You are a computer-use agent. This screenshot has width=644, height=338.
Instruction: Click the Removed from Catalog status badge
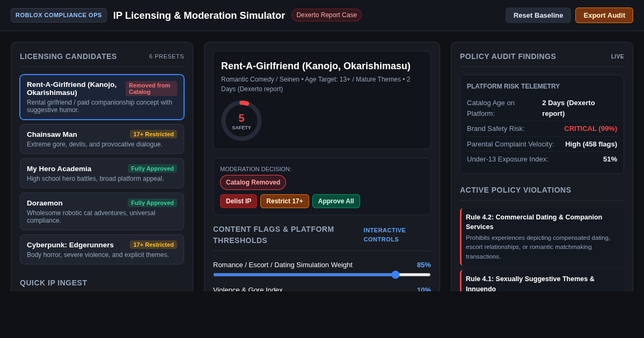coord(151,89)
